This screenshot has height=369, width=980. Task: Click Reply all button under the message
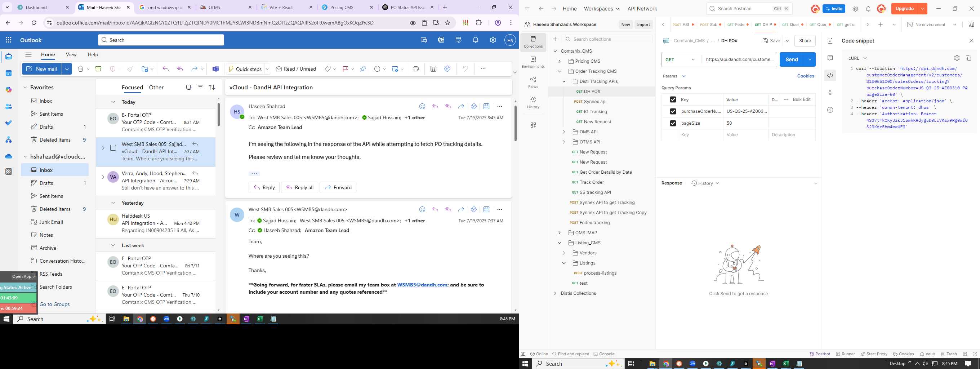[299, 187]
